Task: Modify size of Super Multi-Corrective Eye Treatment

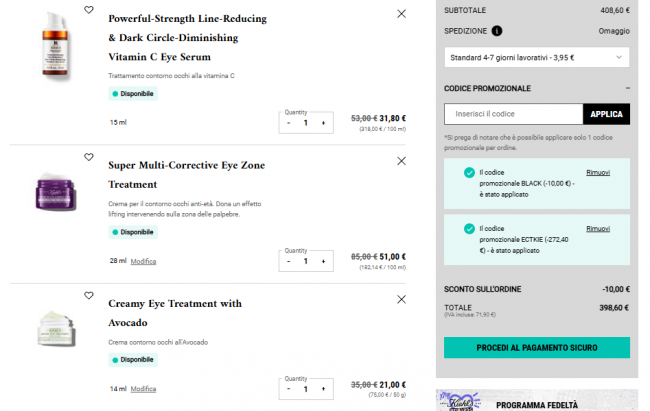Action: (143, 261)
